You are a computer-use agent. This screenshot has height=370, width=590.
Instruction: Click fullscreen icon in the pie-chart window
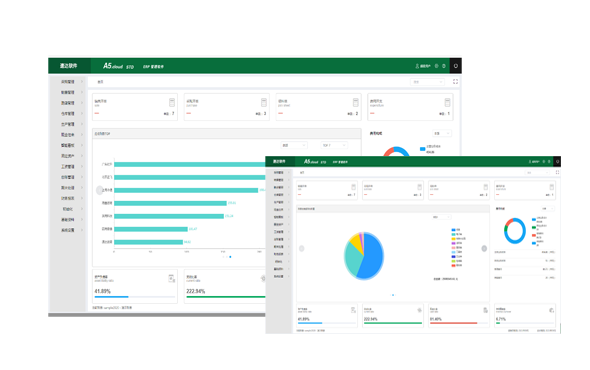[557, 172]
